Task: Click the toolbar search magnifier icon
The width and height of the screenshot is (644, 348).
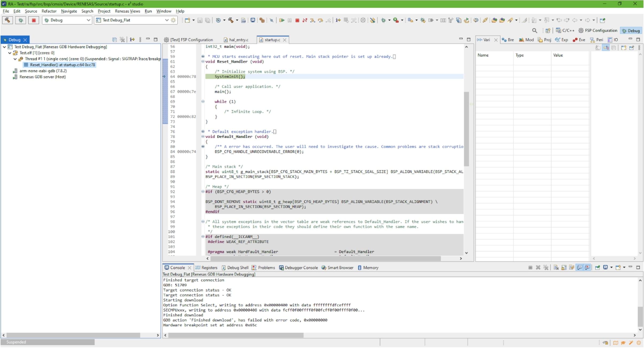Action: pyautogui.click(x=534, y=30)
